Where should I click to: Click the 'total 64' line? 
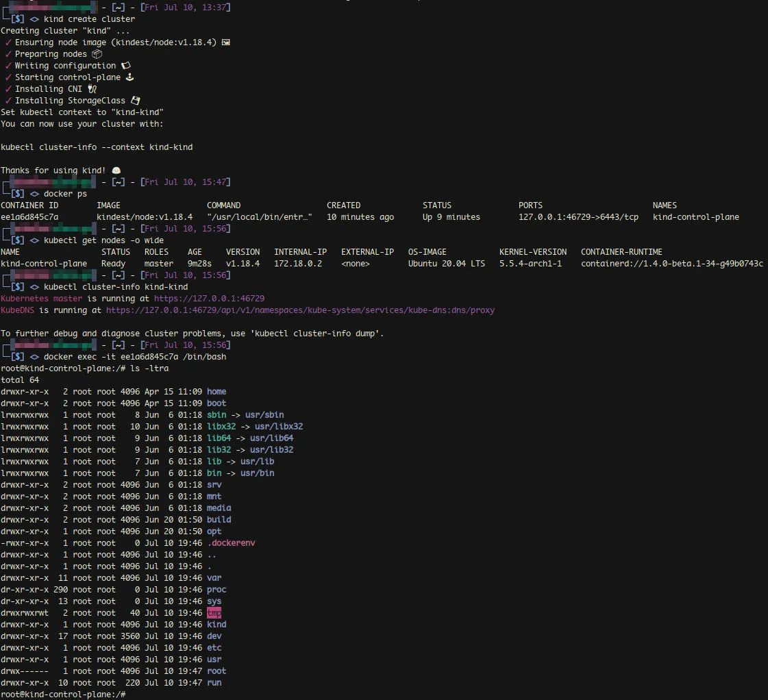click(x=20, y=380)
